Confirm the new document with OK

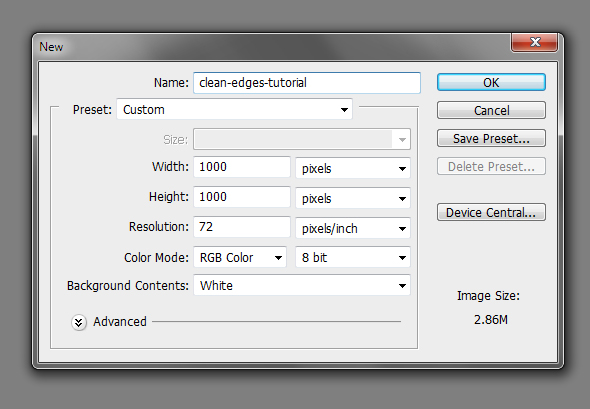491,82
